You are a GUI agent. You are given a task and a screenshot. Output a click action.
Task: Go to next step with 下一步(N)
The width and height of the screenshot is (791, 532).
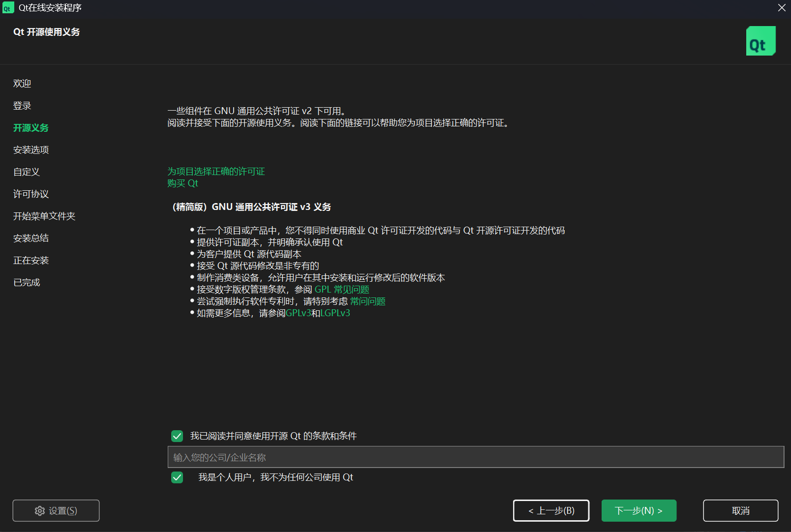coord(639,511)
